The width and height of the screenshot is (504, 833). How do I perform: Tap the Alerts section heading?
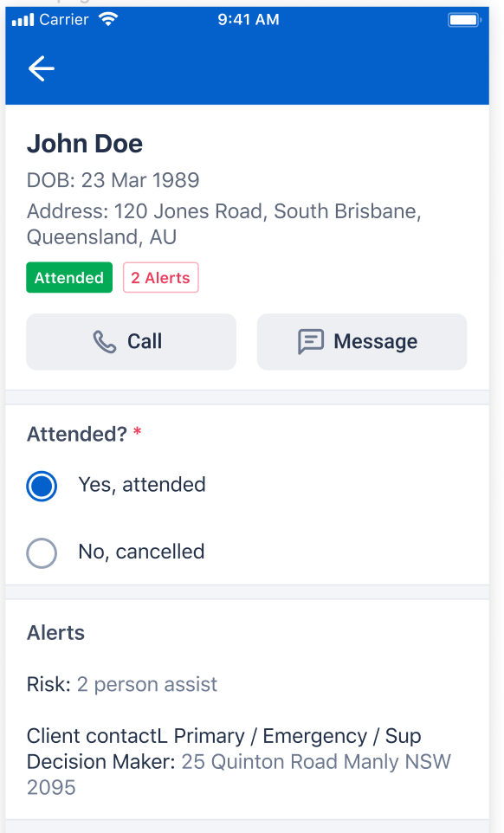pyautogui.click(x=55, y=633)
